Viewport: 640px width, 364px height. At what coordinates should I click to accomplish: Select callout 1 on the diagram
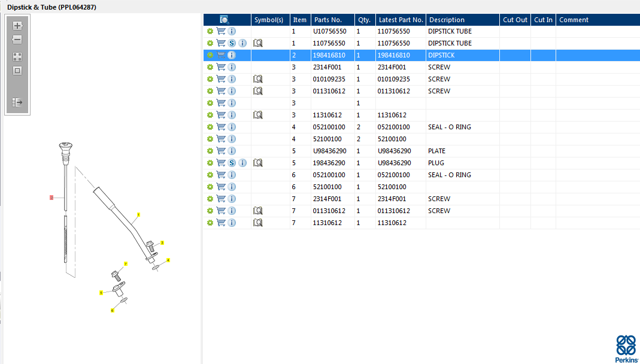click(x=138, y=214)
